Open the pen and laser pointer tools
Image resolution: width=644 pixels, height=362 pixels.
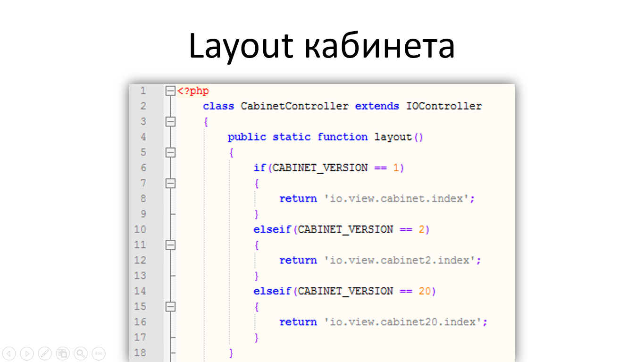[45, 353]
